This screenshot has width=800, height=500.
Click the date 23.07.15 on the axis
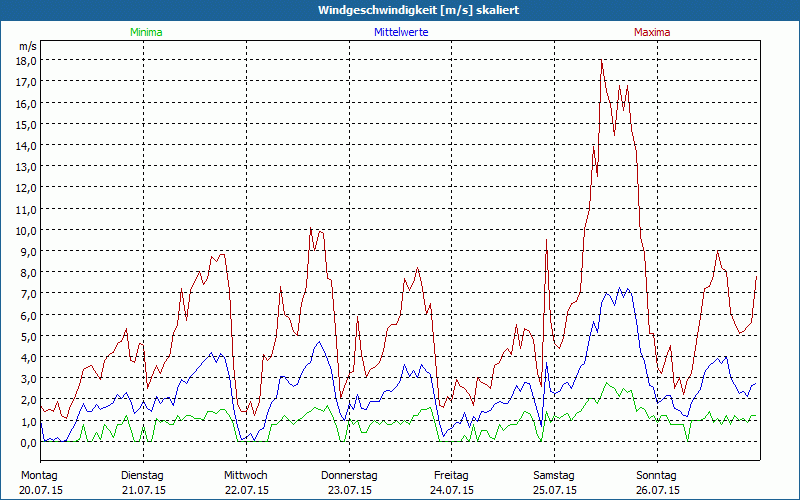point(349,490)
